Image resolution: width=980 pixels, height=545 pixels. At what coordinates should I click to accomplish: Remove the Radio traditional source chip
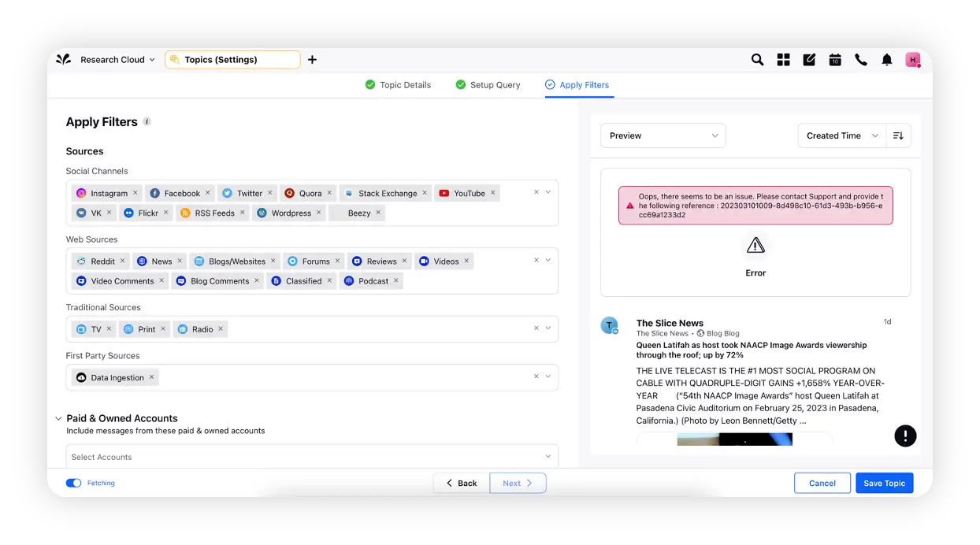pos(221,328)
